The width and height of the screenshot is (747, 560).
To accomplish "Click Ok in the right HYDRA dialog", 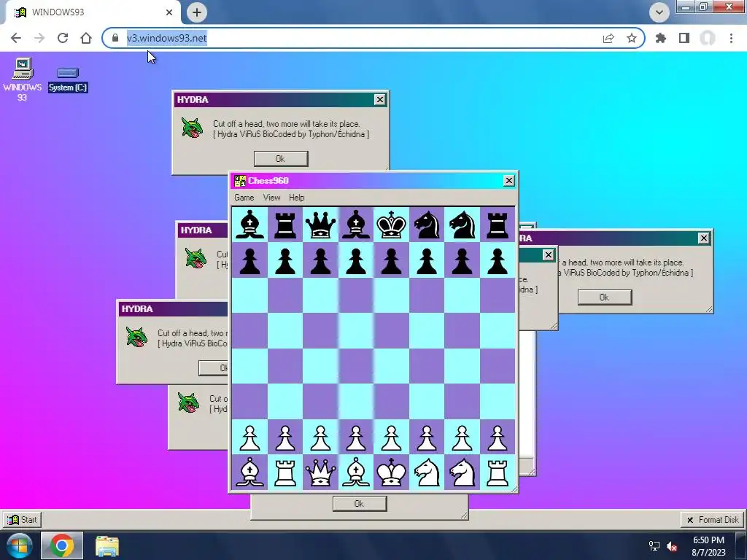I will pyautogui.click(x=605, y=297).
